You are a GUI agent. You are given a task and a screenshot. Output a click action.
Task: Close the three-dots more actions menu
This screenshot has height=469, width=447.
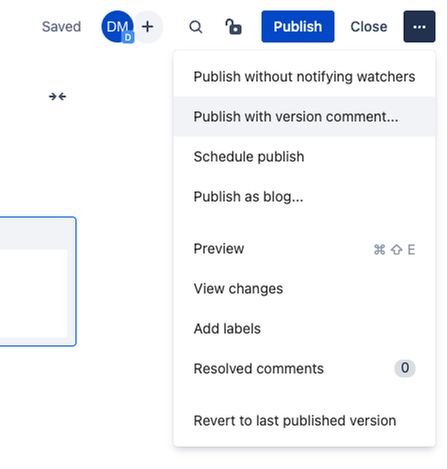click(419, 27)
